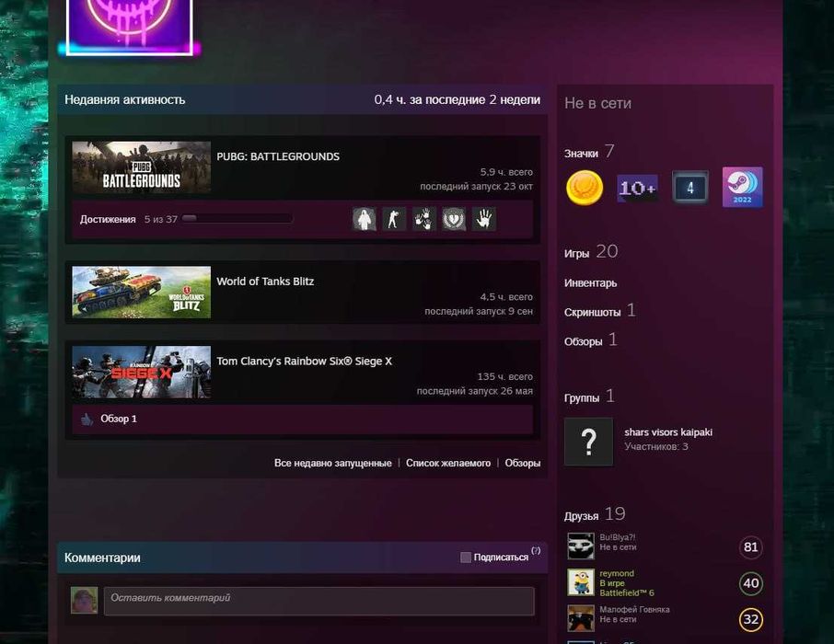Open the Скриншоты 1 link
The width and height of the screenshot is (834, 644).
click(600, 311)
